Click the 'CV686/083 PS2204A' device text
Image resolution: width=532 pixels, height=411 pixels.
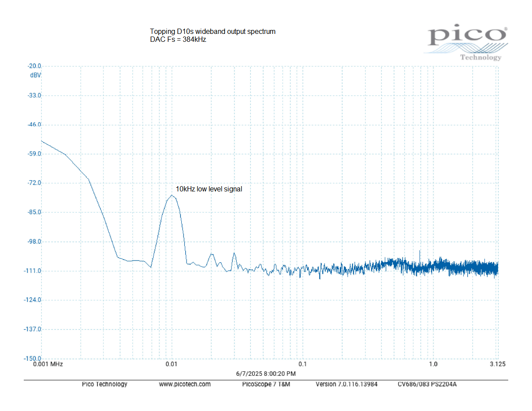click(x=427, y=384)
